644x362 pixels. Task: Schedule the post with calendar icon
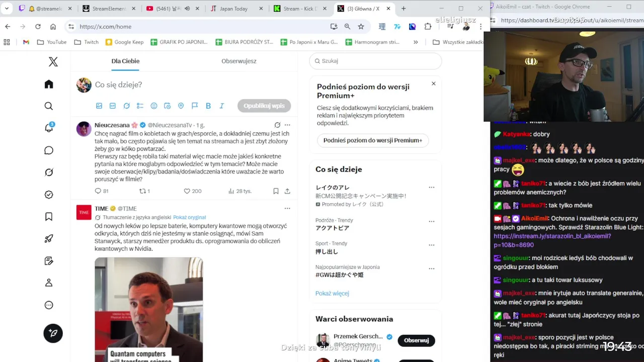[168, 106]
